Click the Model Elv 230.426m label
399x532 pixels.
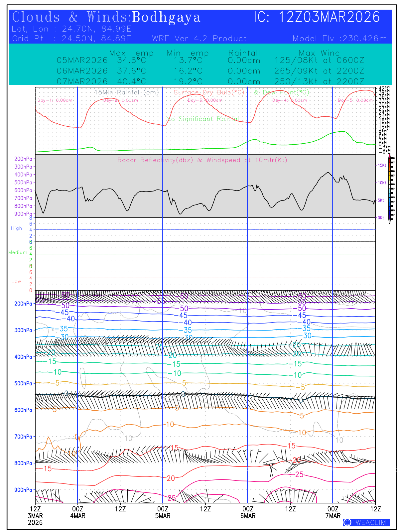(x=339, y=39)
